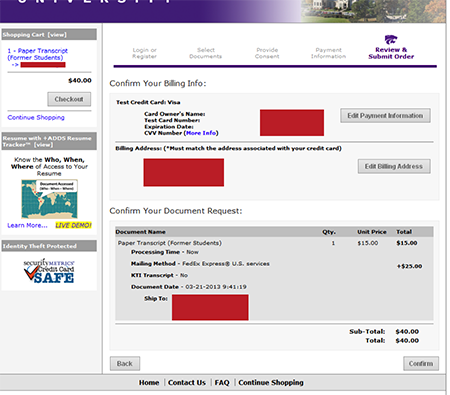This screenshot has height=395, width=450.
Task: Click the Edit Billing Address button
Action: (x=394, y=166)
